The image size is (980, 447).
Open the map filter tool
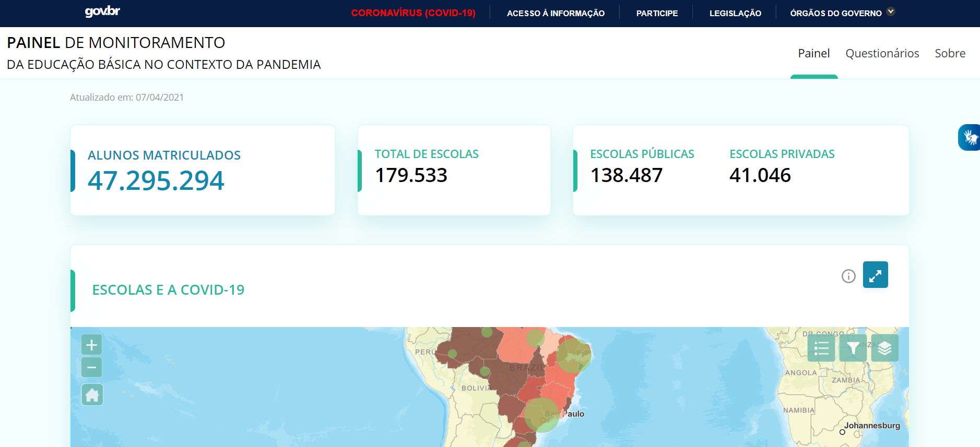tap(853, 348)
